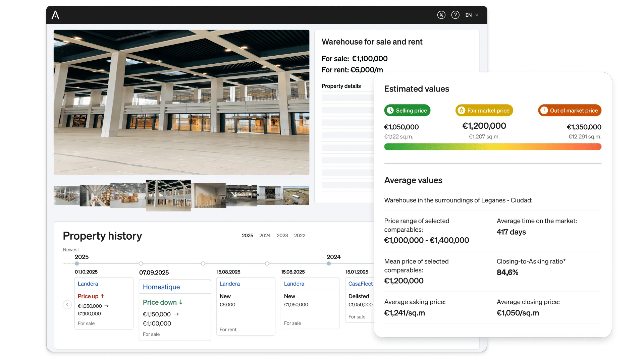The width and height of the screenshot is (644, 362).
Task: Select the aerial view thumbnail
Action: (x=296, y=195)
